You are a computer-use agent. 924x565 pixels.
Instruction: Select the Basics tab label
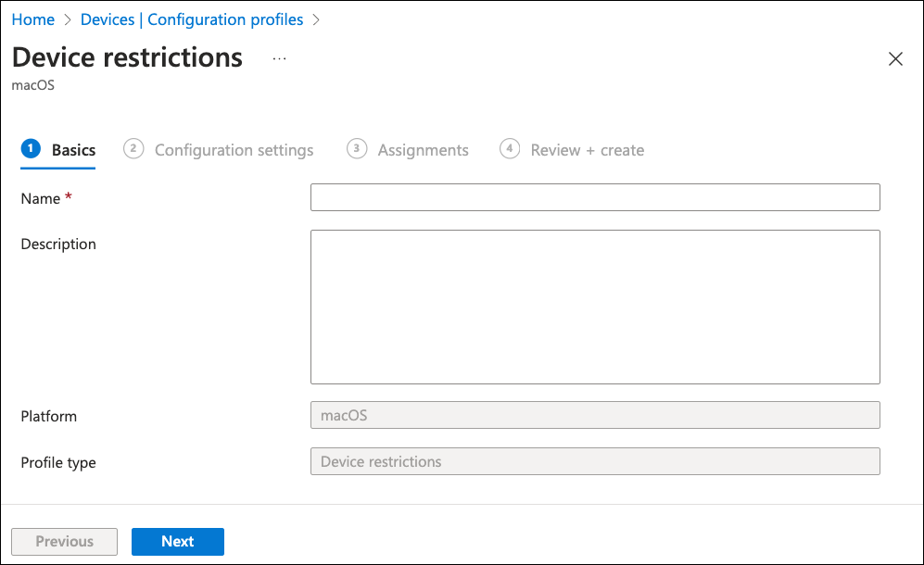pyautogui.click(x=73, y=150)
